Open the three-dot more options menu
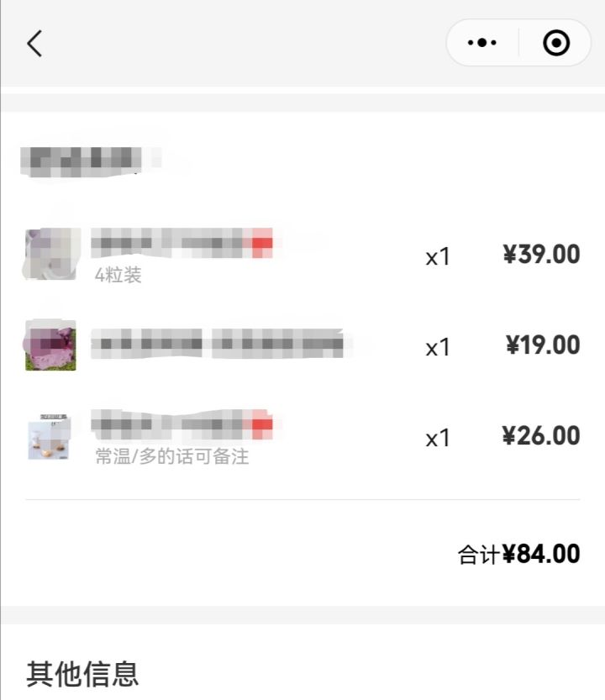 (482, 43)
